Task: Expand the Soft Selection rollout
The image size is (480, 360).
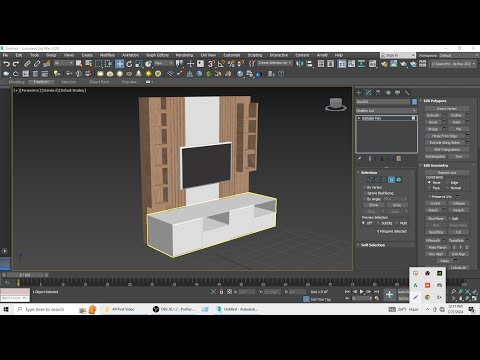Action: 373,245
